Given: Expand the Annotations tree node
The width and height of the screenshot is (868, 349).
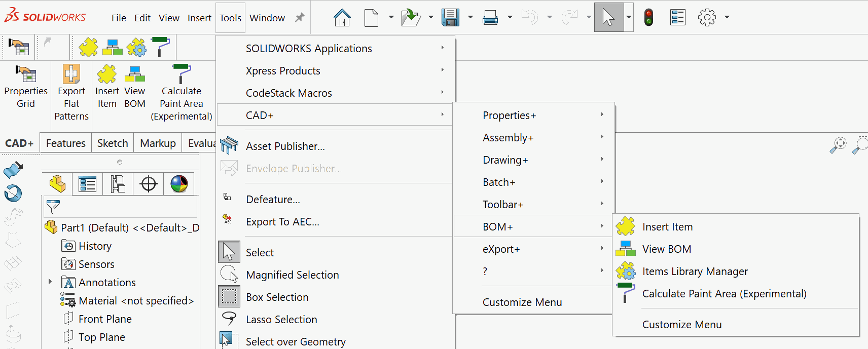Looking at the screenshot, I should 50,282.
